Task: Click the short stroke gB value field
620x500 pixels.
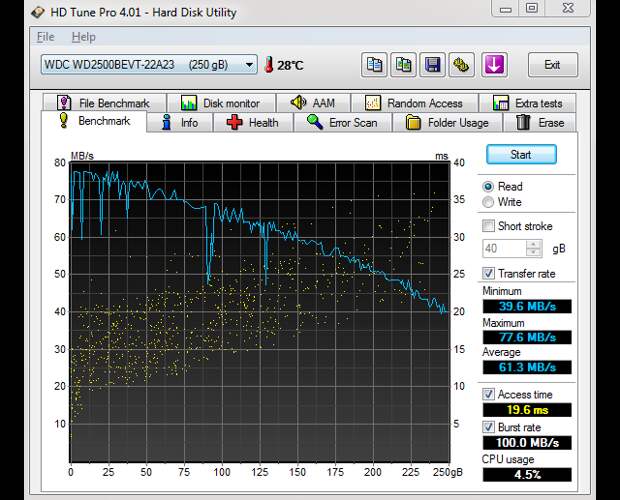Action: (x=505, y=248)
